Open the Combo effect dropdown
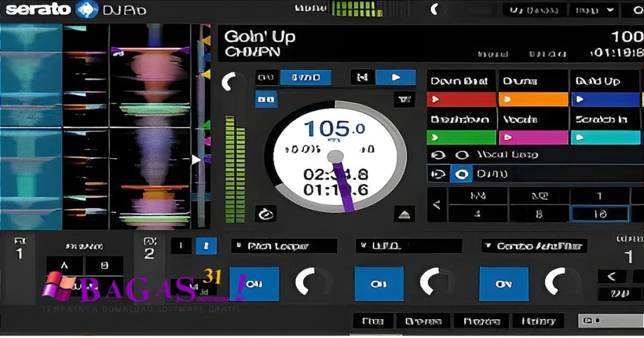The height and width of the screenshot is (338, 644). [x=534, y=246]
